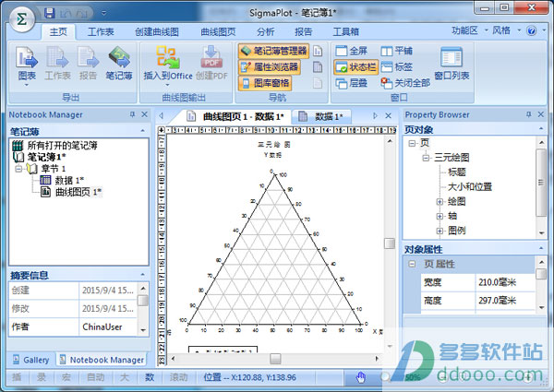This screenshot has width=554, height=392.
Task: Select 标题 in page objects tree
Action: tap(457, 172)
